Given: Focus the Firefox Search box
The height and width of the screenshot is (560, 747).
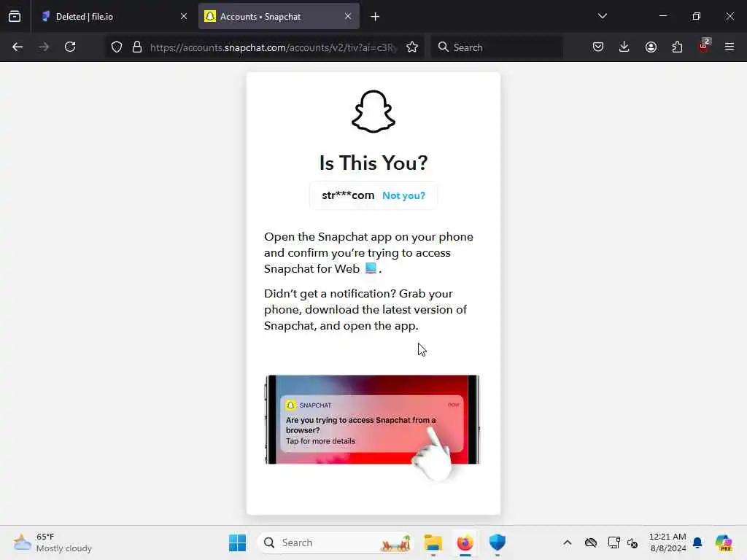Looking at the screenshot, I should point(497,47).
